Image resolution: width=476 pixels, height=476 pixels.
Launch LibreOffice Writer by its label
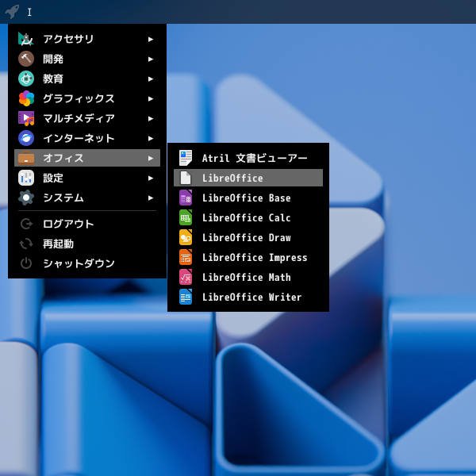[252, 297]
